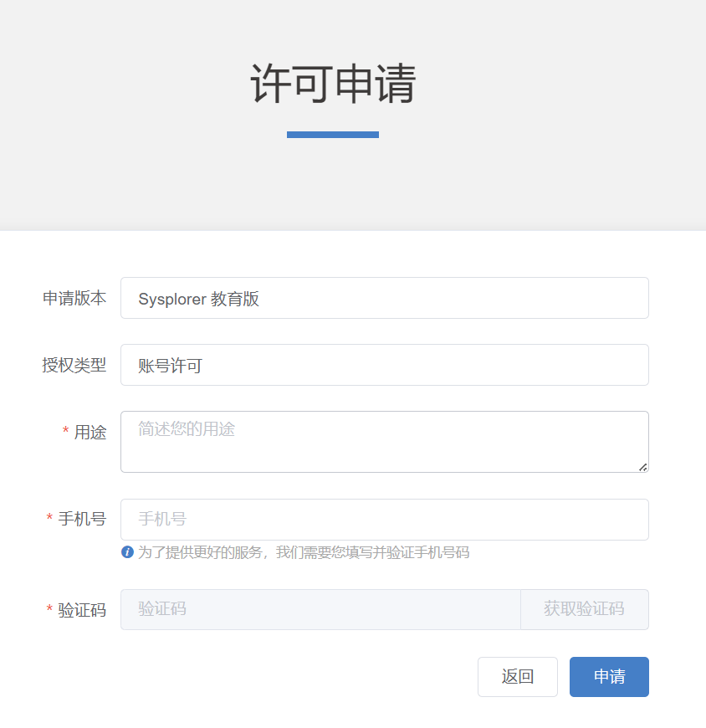Click the 授权类型 field label
Image resolution: width=706 pixels, height=728 pixels.
tap(74, 365)
